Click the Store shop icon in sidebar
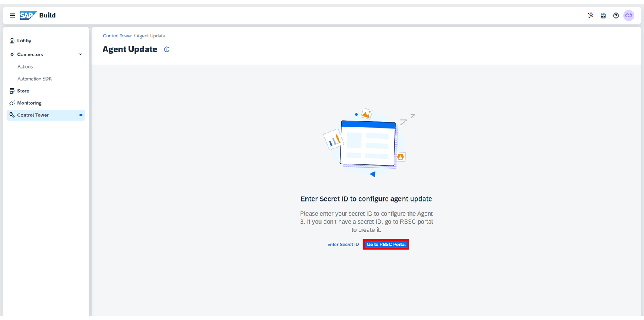644x320 pixels. tap(12, 91)
